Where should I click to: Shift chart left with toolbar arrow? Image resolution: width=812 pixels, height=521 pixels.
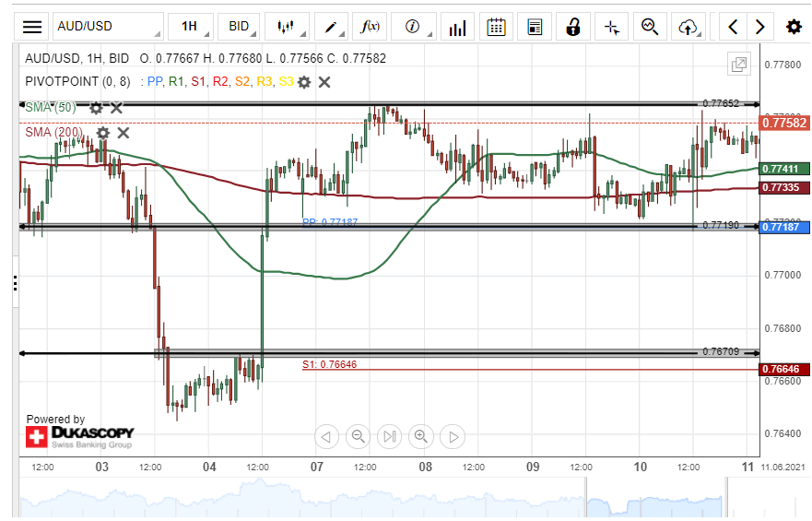pos(733,27)
